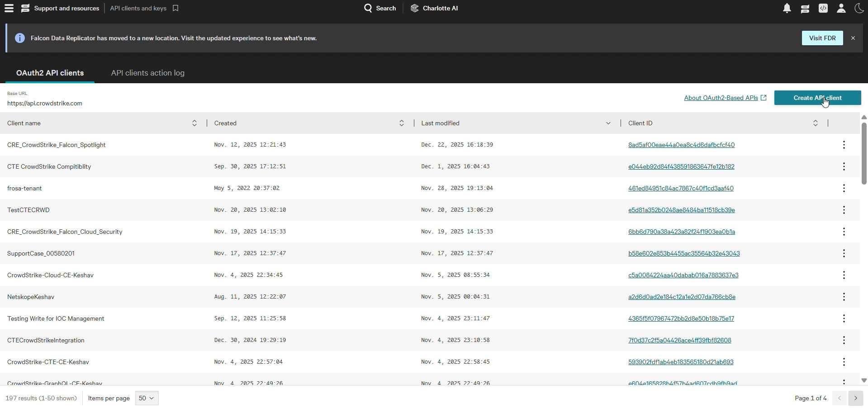This screenshot has height=408, width=868.
Task: Open actions menu for frosa-tenant
Action: (x=844, y=188)
